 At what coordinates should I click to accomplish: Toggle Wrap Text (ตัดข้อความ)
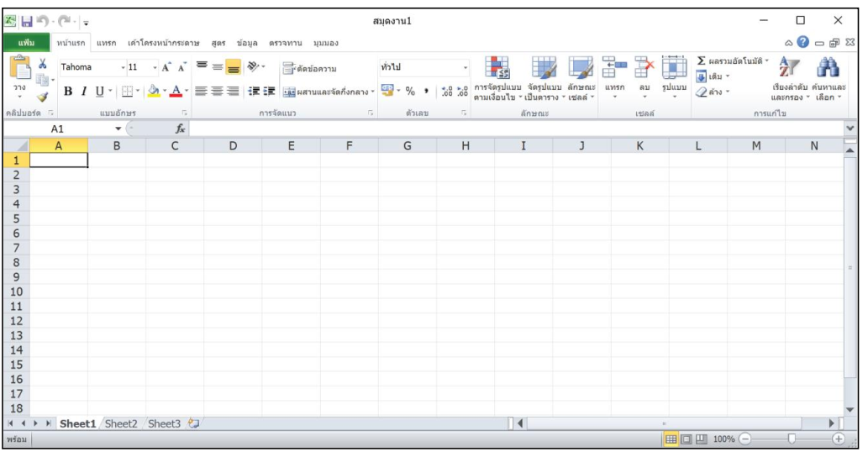310,69
